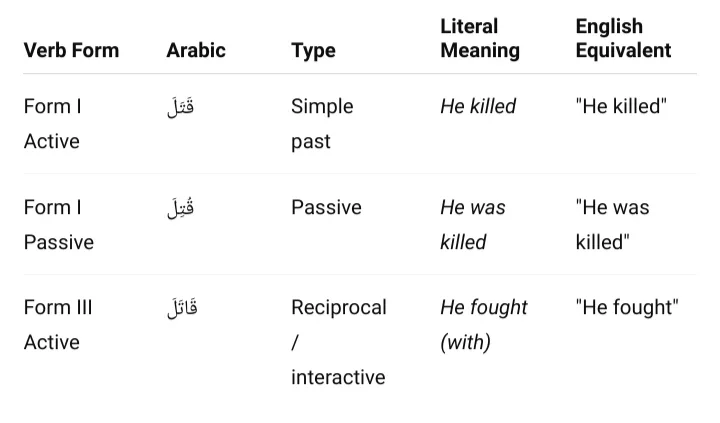
Task: Click the quoted "He was killed" English equivalent
Action: 612,225
